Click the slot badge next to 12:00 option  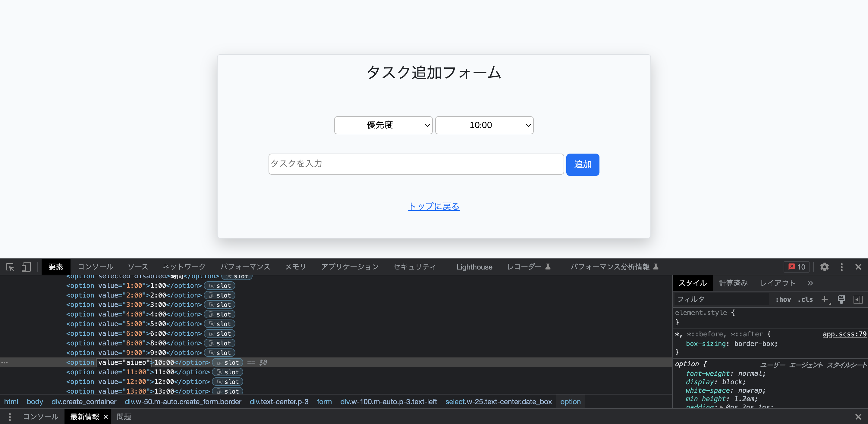point(228,382)
